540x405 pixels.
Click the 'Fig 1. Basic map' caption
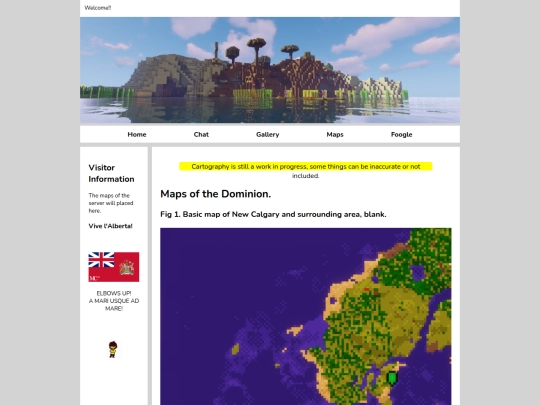(x=273, y=214)
